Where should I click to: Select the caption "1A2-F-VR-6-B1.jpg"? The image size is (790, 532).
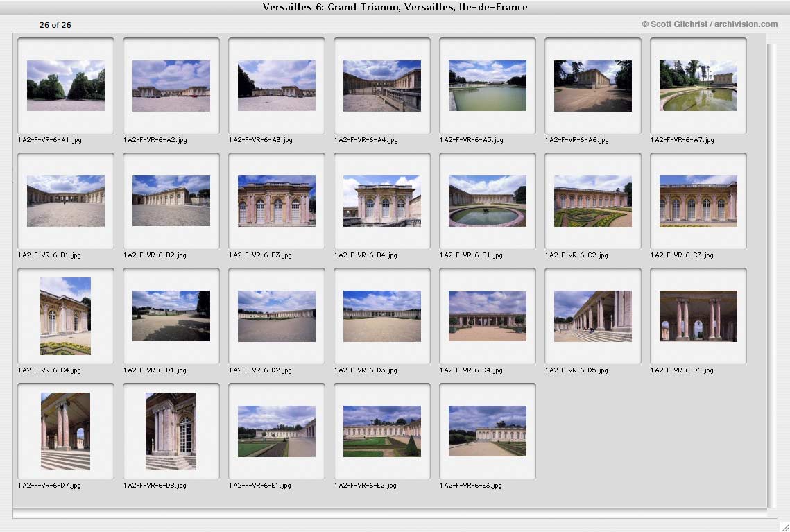49,255
